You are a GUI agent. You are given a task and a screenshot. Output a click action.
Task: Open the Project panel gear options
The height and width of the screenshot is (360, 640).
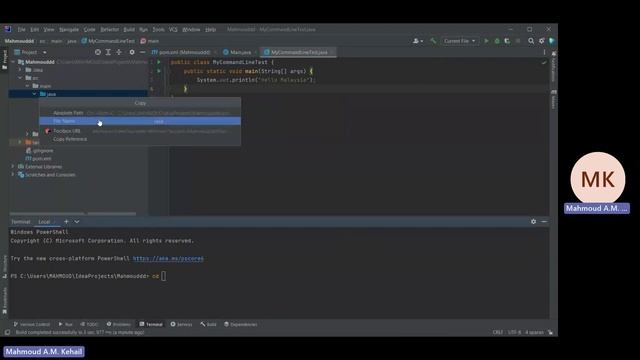point(132,52)
